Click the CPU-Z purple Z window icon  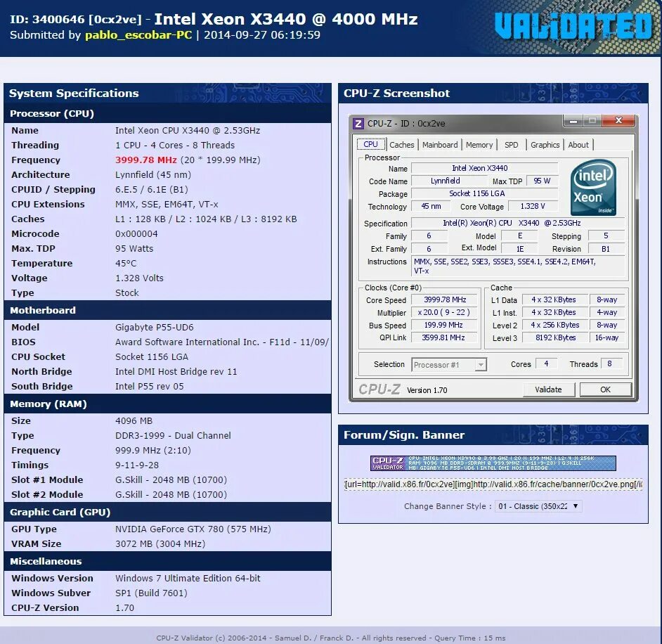(x=358, y=123)
